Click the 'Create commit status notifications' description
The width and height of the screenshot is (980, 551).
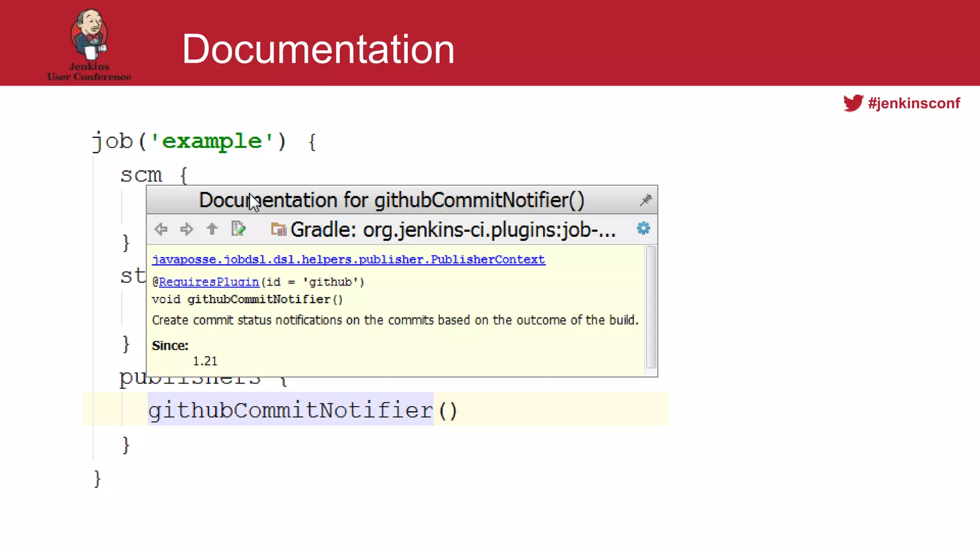[395, 320]
